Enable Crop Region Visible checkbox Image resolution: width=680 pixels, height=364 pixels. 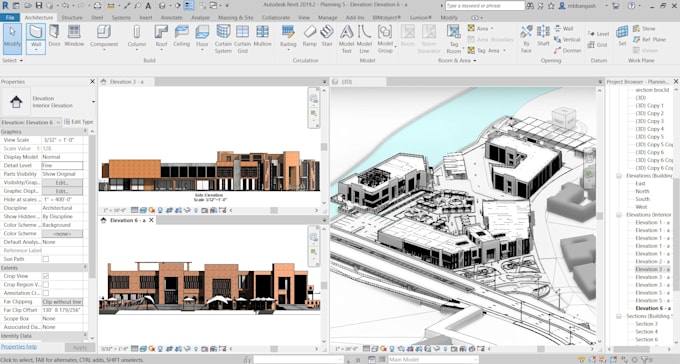point(46,285)
